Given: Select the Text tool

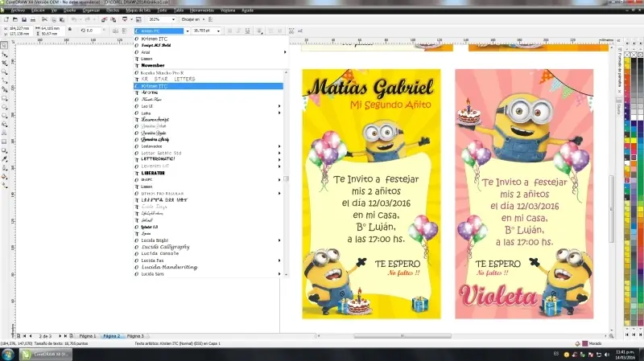Looking at the screenshot, I should point(5,133).
